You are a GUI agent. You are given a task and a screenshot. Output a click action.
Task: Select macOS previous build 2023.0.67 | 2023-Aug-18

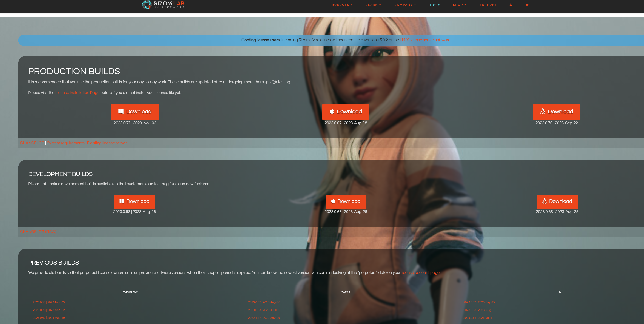pyautogui.click(x=264, y=302)
